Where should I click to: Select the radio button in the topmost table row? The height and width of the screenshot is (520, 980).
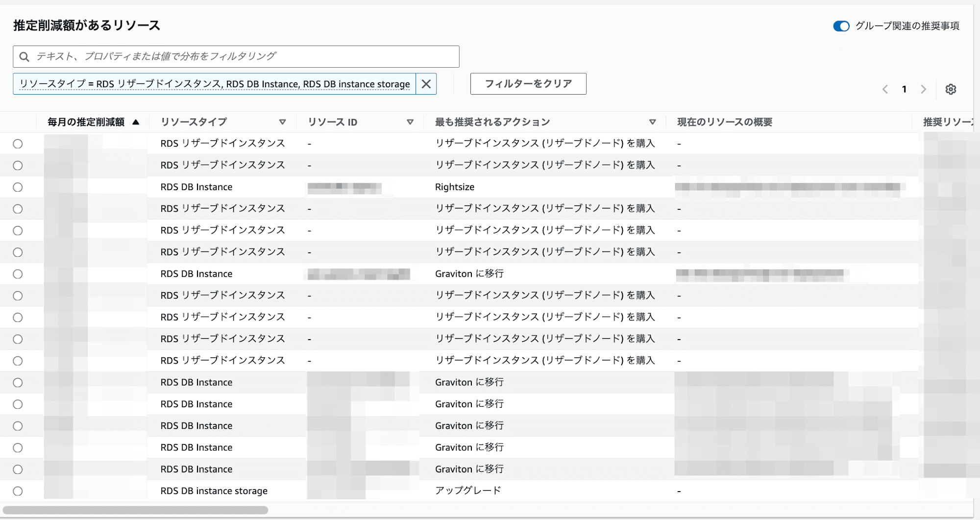(x=18, y=144)
